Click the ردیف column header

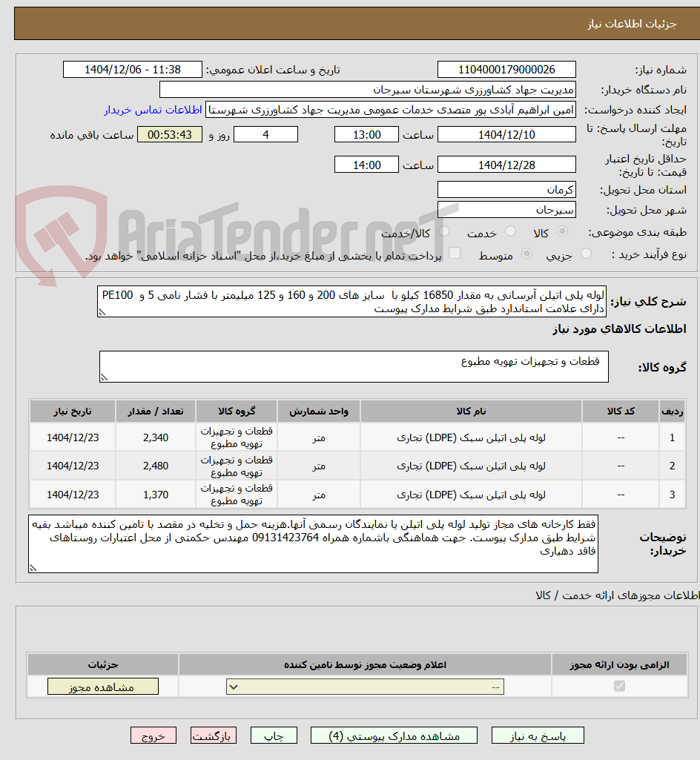[x=673, y=411]
